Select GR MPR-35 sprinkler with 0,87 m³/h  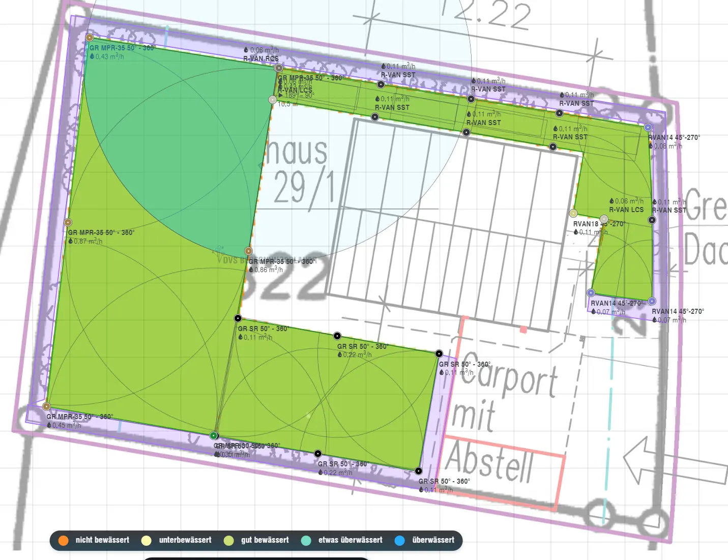(x=68, y=222)
